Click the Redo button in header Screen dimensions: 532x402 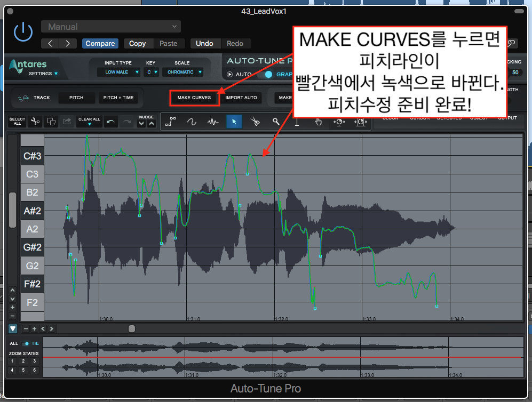(235, 43)
